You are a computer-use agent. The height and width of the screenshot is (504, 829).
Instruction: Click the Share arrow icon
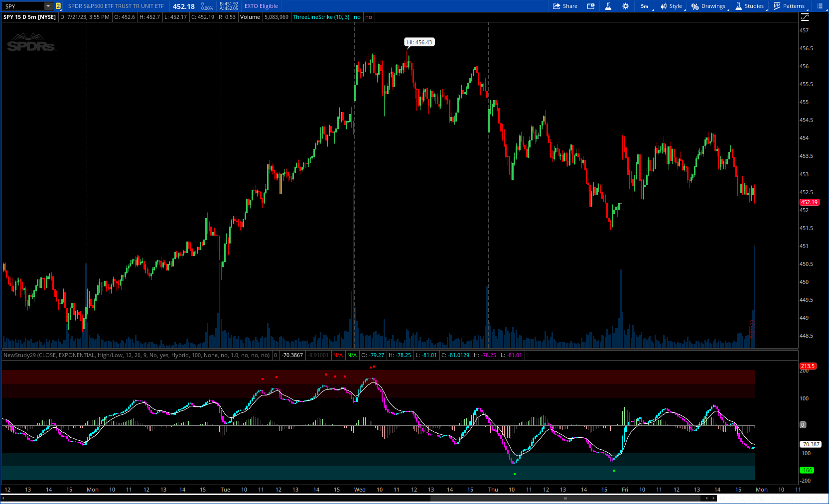click(x=556, y=6)
